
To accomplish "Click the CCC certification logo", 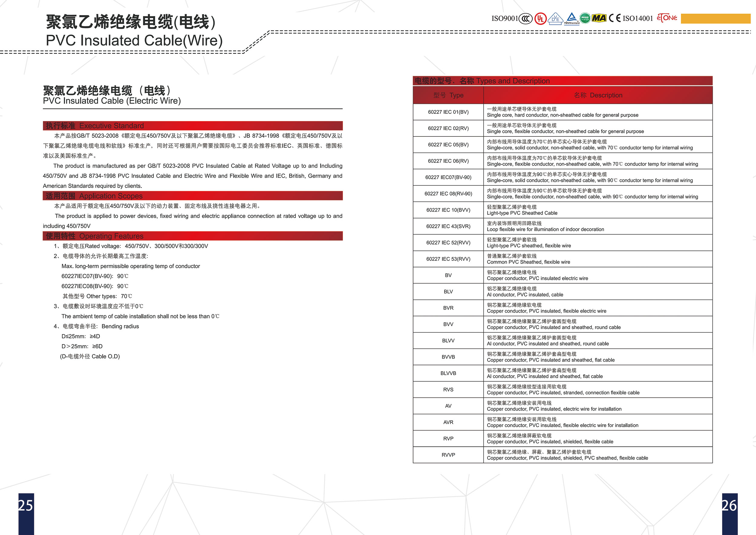I will coord(526,18).
